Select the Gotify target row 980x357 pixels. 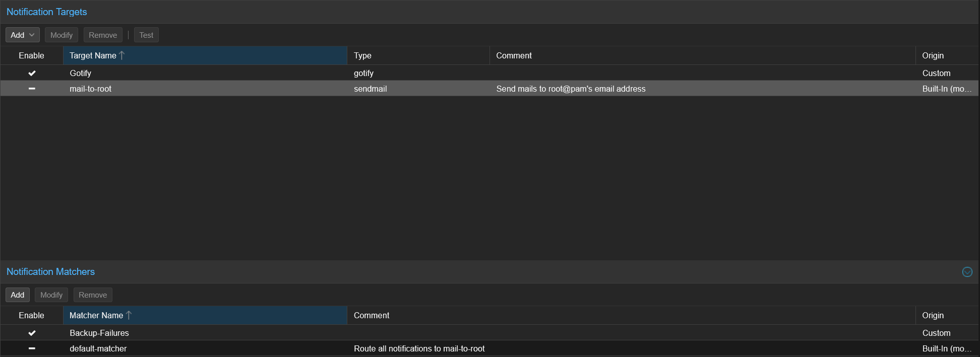point(202,73)
